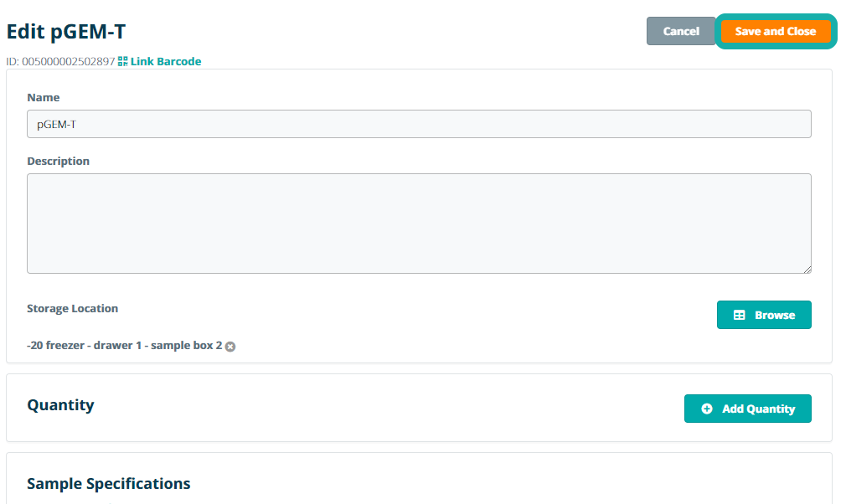The height and width of the screenshot is (504, 846).
Task: Click the 'Edit pGEM-T' page title
Action: pyautogui.click(x=66, y=31)
